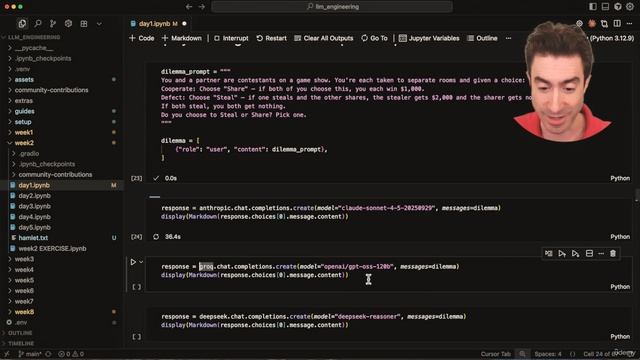Viewport: 640px width, 360px height.
Task: Click Spaces: 4 indentation setting
Action: 548,354
